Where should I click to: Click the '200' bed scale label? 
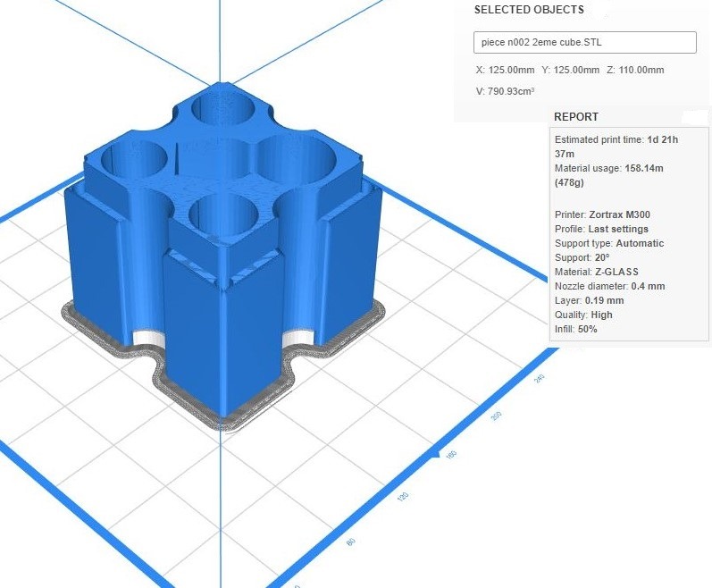tap(497, 416)
